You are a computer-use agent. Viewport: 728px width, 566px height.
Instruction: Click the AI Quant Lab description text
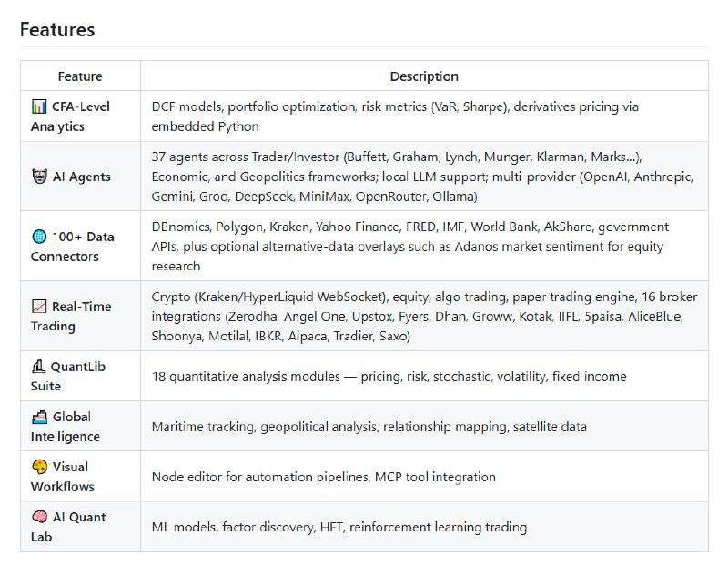click(339, 527)
